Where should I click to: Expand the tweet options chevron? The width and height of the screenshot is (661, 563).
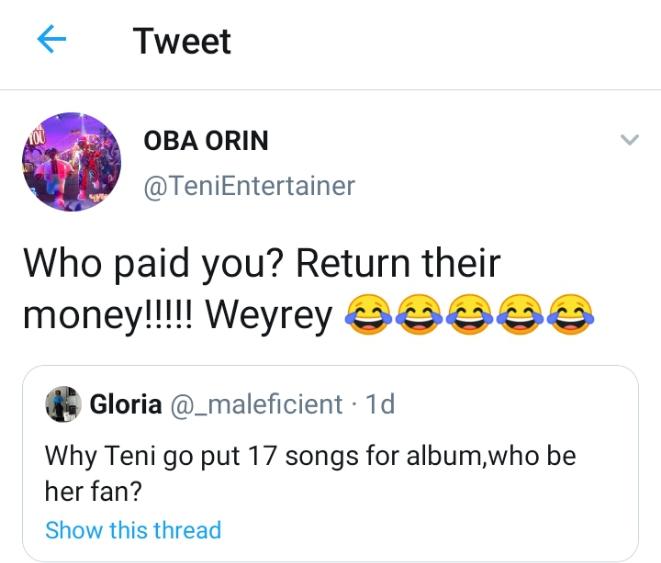click(x=629, y=141)
